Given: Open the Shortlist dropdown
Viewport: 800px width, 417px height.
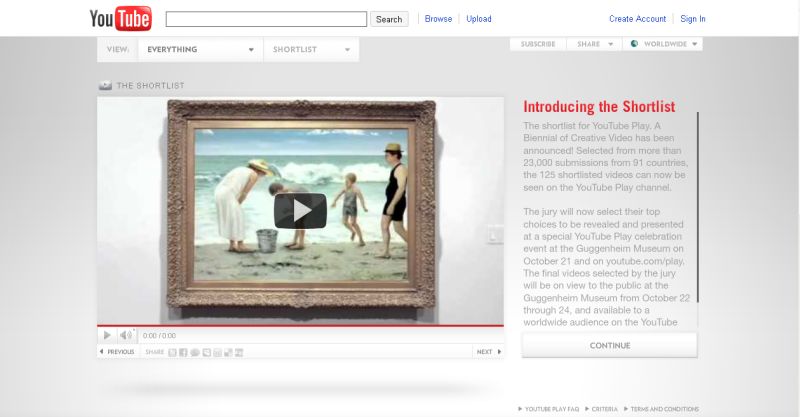Looking at the screenshot, I should 311,50.
